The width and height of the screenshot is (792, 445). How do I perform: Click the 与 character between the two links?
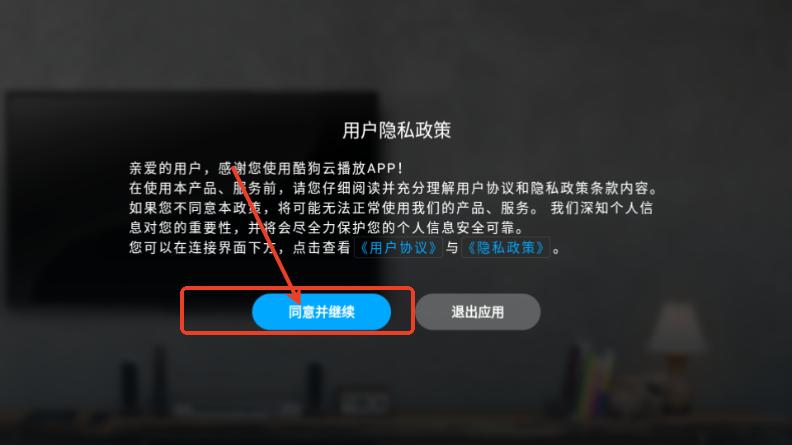pos(452,248)
